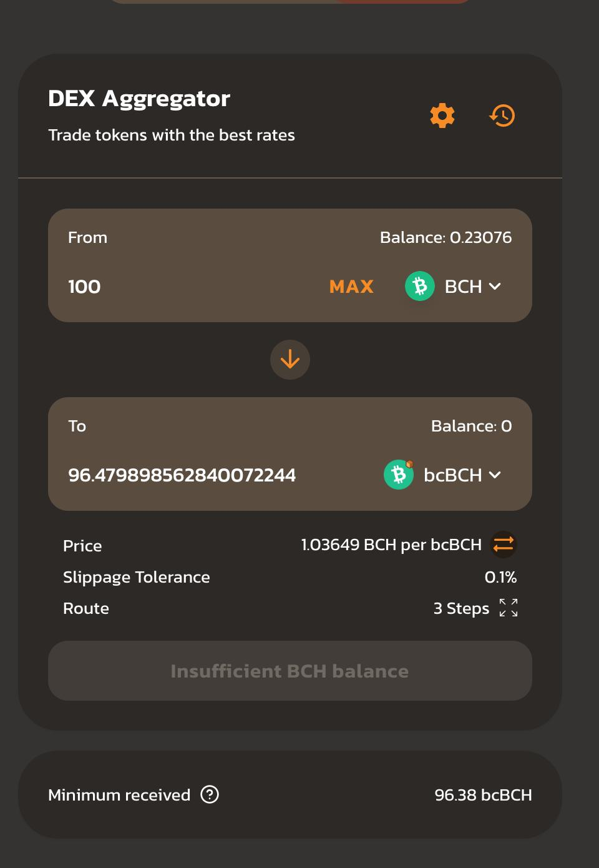Click the swap direction down arrow
The height and width of the screenshot is (868, 599).
click(x=290, y=360)
